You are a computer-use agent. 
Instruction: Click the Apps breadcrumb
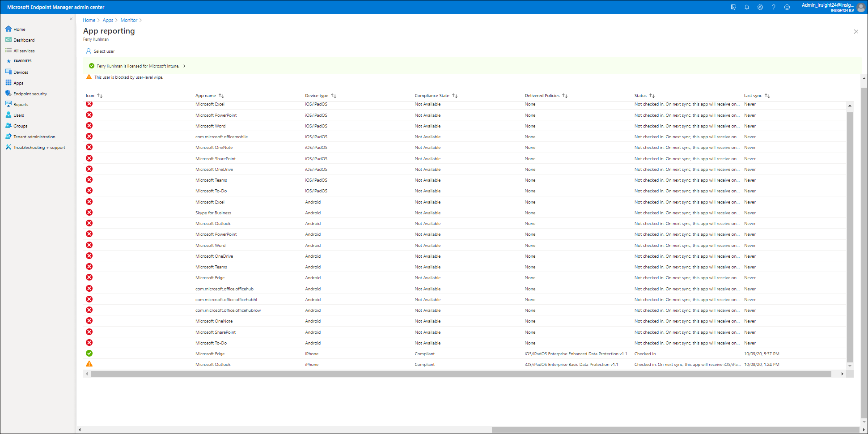click(x=108, y=20)
